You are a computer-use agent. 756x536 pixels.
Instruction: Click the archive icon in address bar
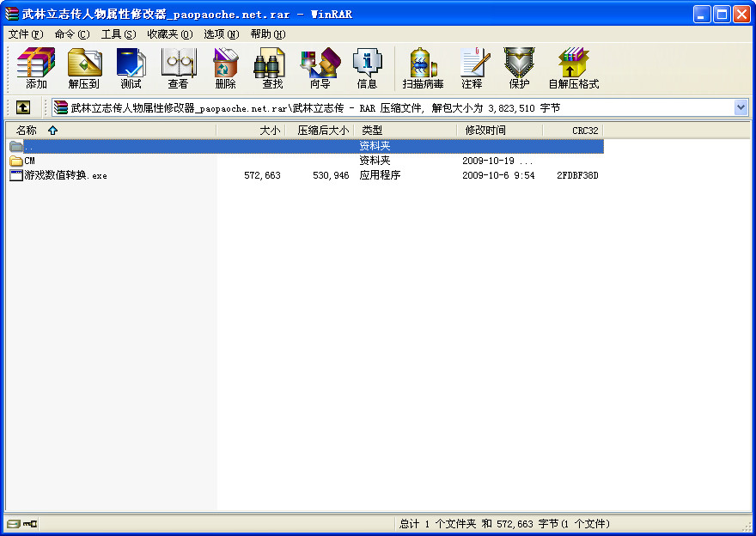coord(60,107)
